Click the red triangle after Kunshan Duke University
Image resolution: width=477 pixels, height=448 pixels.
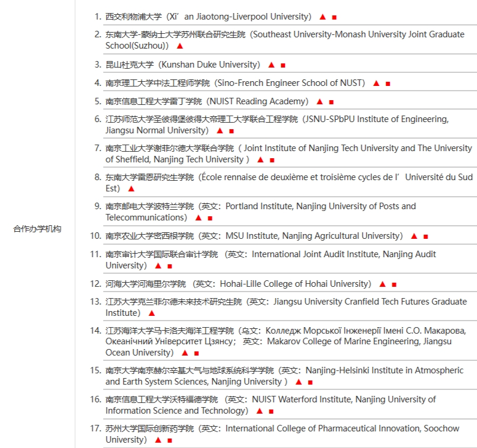(x=271, y=65)
